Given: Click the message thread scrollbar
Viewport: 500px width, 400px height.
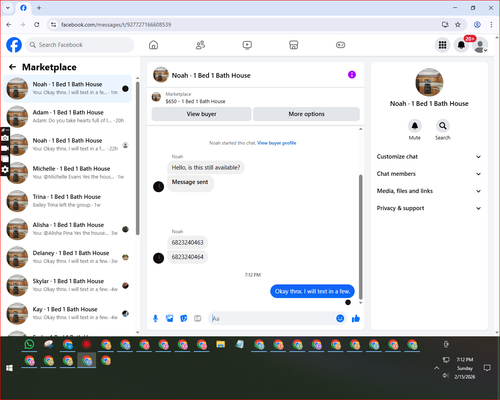Looking at the screenshot, I should [x=361, y=237].
